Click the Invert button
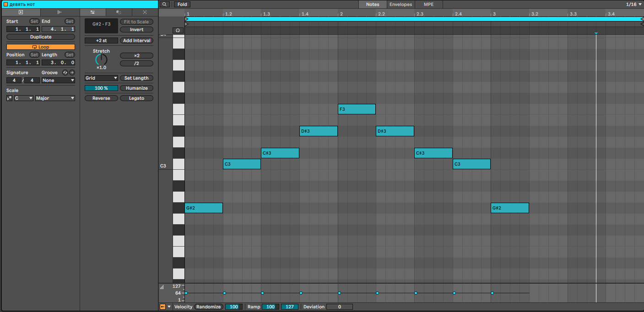 coord(136,30)
